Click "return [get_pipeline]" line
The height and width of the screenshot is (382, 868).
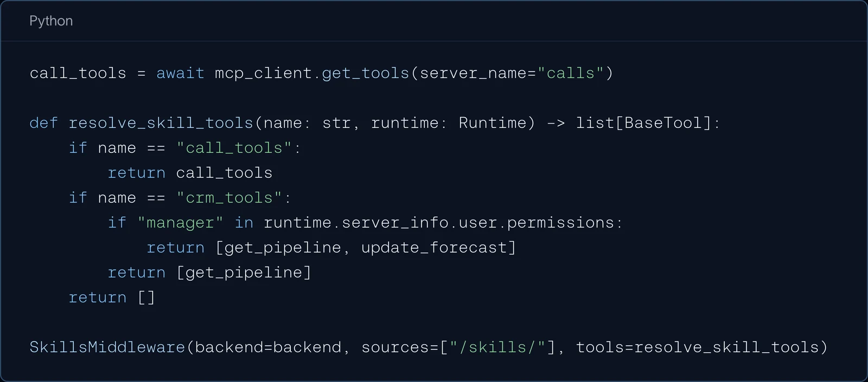tap(209, 273)
